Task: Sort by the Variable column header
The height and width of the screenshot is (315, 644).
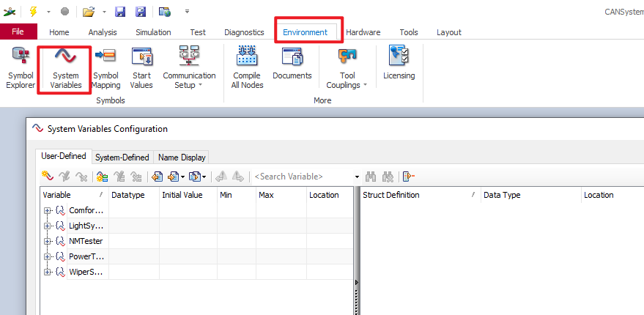Action: pos(74,195)
